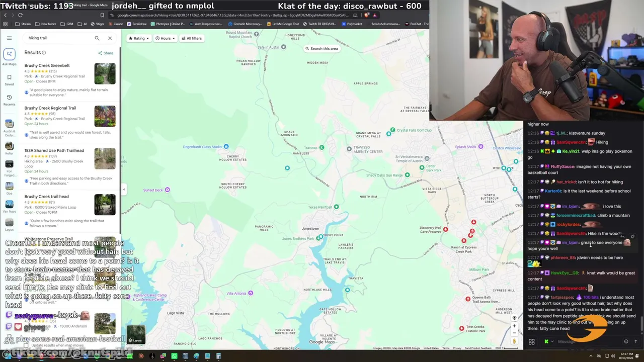Image resolution: width=644 pixels, height=362 pixels.
Task: Click the Crystal Falls Golf Club pin
Action: click(x=393, y=130)
